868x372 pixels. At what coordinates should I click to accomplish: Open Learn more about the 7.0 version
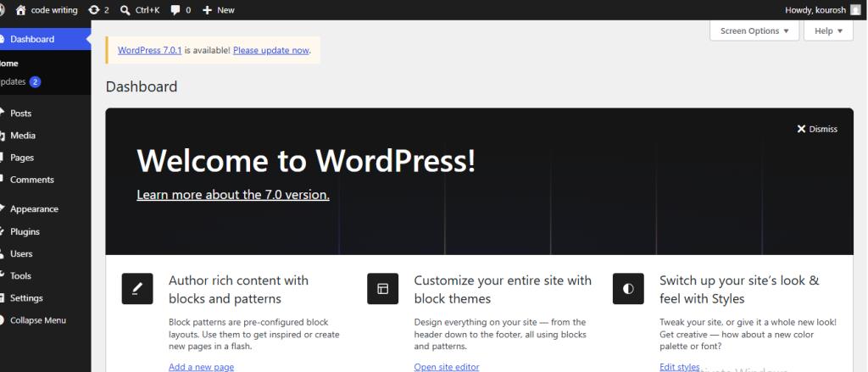click(x=233, y=195)
